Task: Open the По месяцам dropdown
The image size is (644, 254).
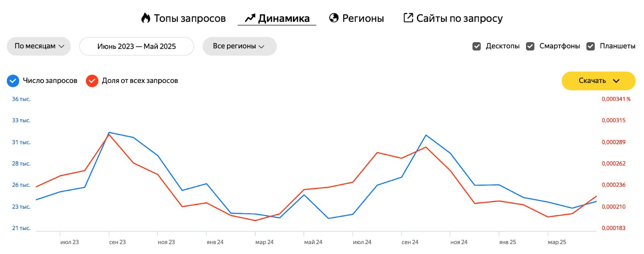Action: (x=38, y=46)
